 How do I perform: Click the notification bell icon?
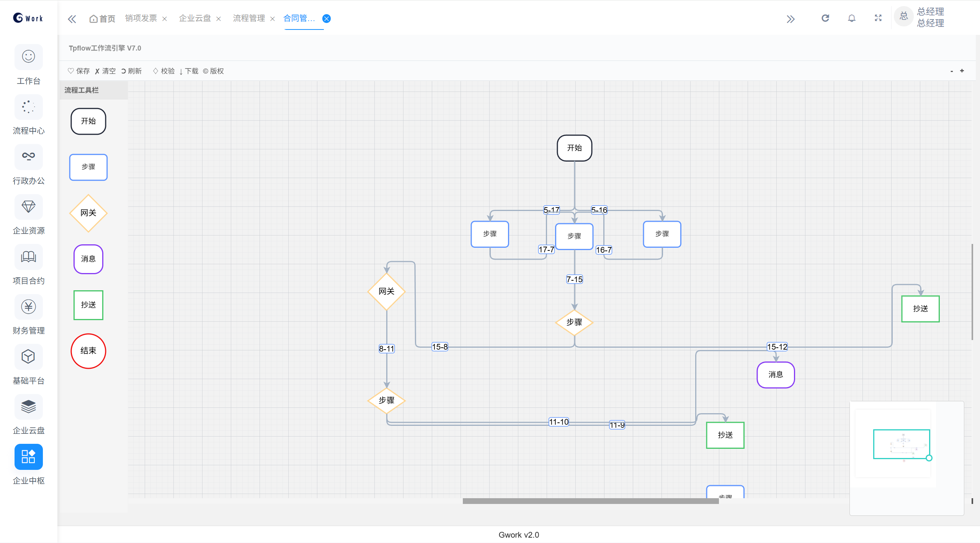[851, 18]
